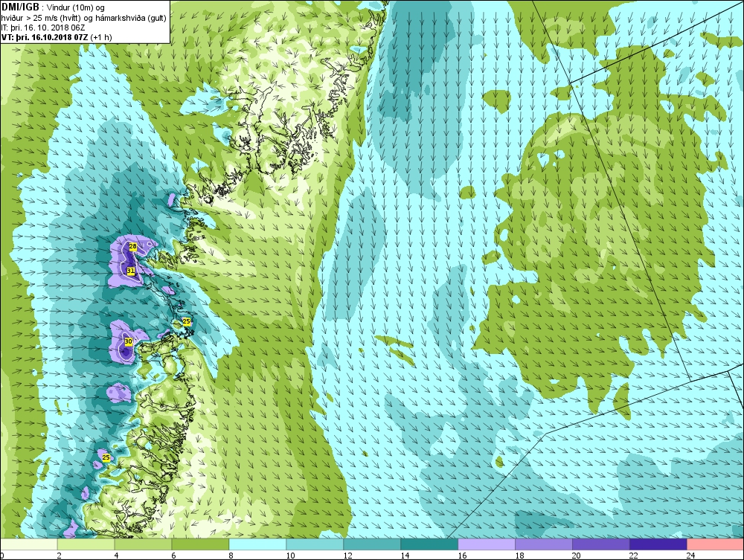Viewport: 744px width, 560px height.
Task: Click the DMI/IGB title text
Action: point(20,7)
